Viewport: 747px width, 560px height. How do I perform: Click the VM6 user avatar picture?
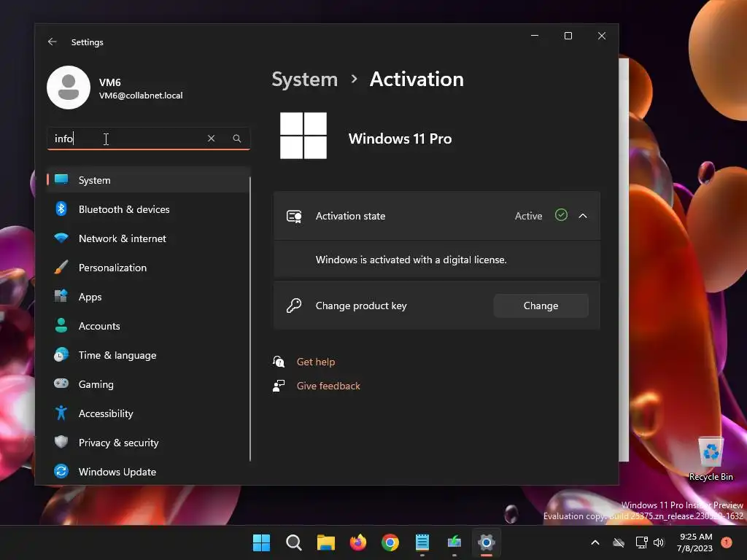[x=69, y=87]
